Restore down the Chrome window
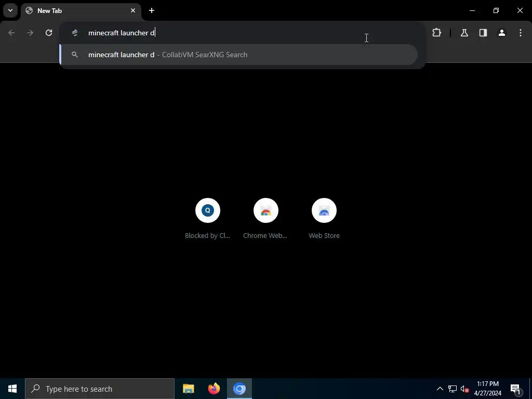 [496, 10]
